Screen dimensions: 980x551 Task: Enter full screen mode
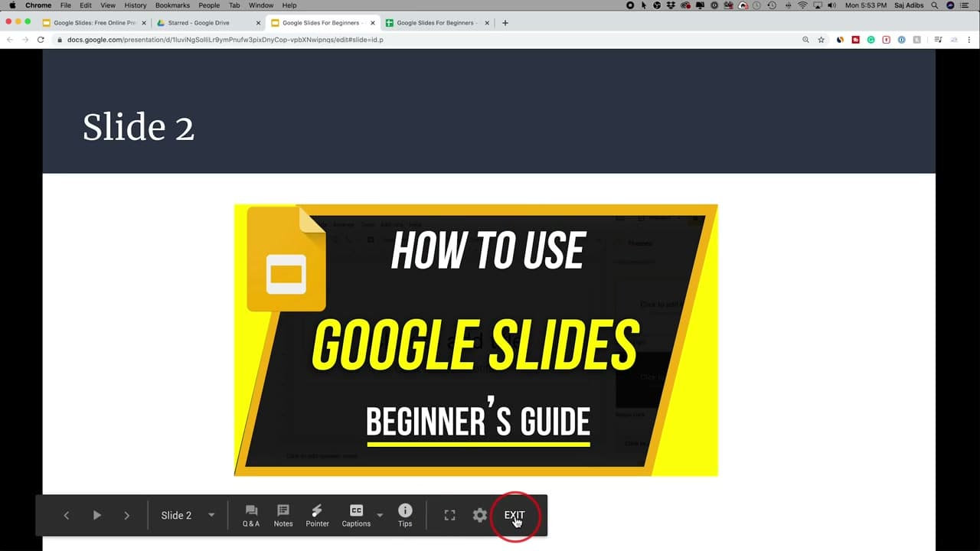pyautogui.click(x=450, y=516)
